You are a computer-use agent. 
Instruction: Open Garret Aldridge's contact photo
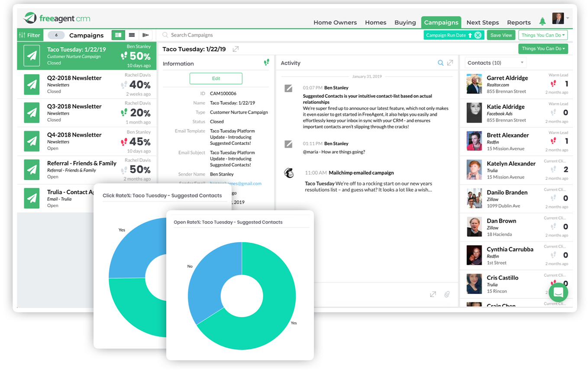474,84
